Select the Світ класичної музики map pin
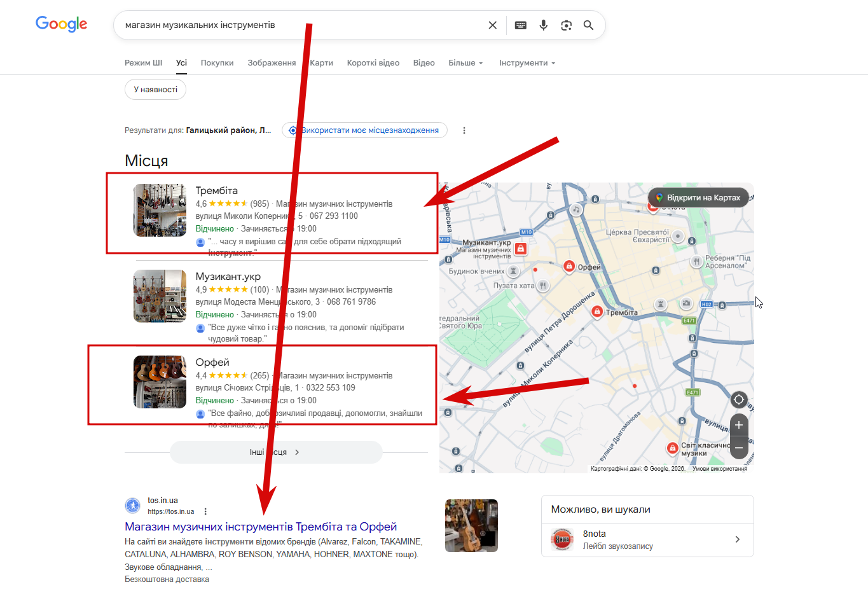Image resolution: width=868 pixels, height=603 pixels. coord(672,448)
